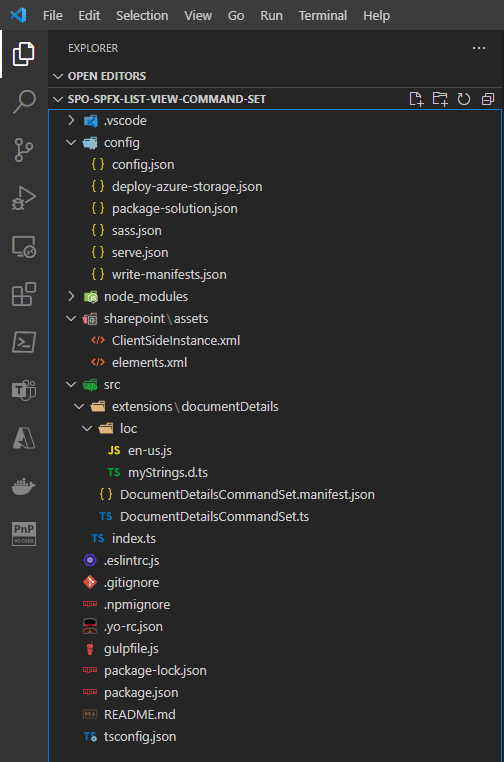Image resolution: width=504 pixels, height=762 pixels.
Task: Open index.ts file
Action: [x=275, y=538]
